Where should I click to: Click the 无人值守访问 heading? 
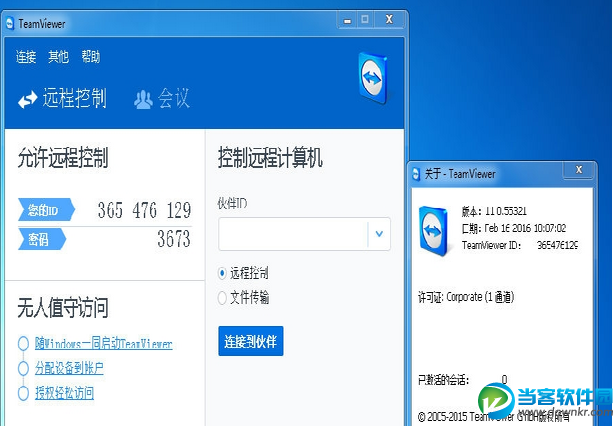(x=63, y=307)
